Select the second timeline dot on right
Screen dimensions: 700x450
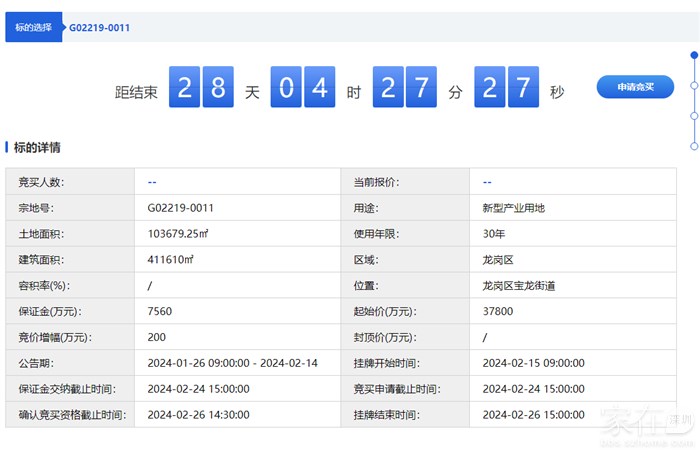point(694,86)
